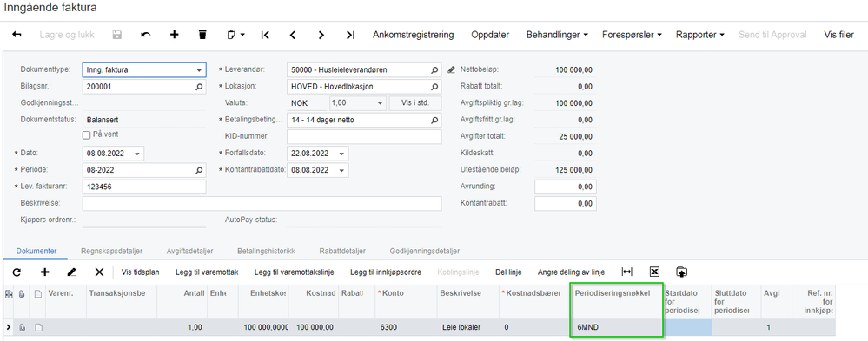Screen dimensions: 868x341
Task: Search Leverandør with magnifier icon
Action: (434, 70)
